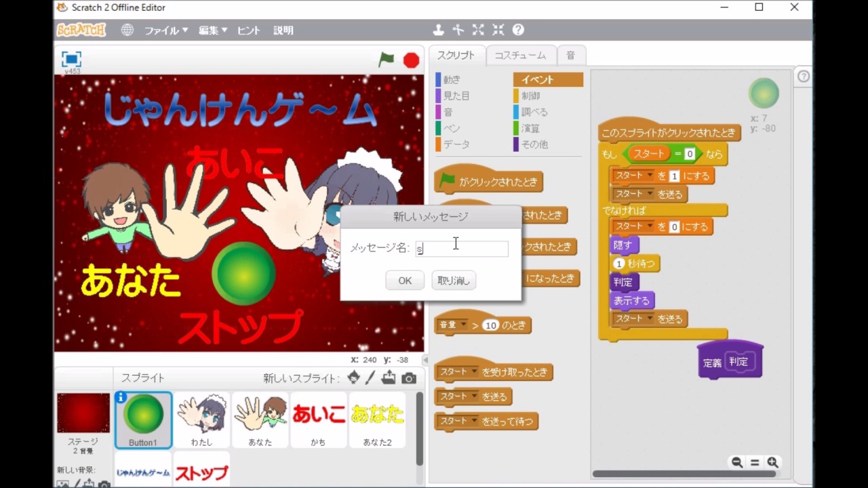Select the ストップ sprite thumbnail
The image size is (868, 488).
point(201,470)
